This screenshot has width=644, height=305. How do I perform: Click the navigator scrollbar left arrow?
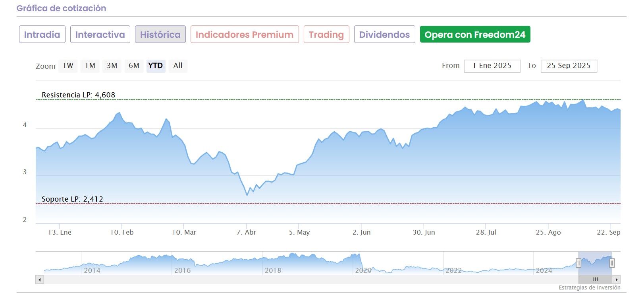[39, 280]
